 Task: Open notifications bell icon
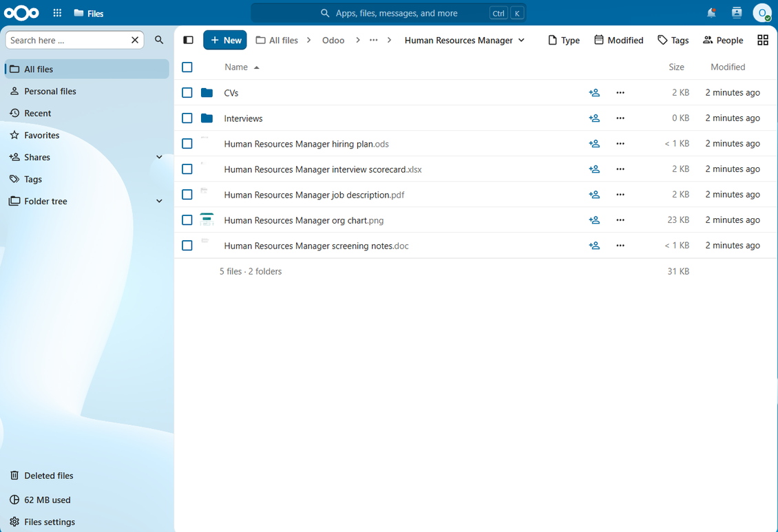[711, 13]
